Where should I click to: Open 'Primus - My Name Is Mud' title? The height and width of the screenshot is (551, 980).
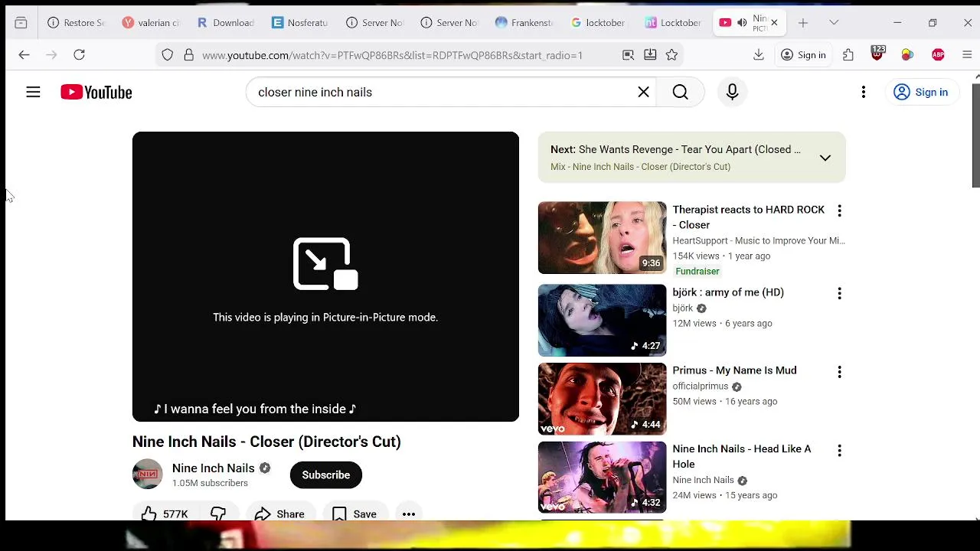pyautogui.click(x=734, y=370)
